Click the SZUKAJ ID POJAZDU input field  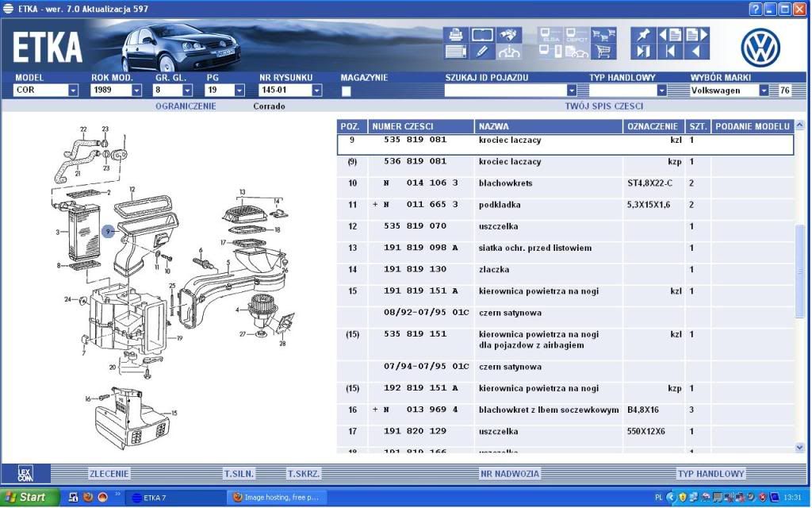coord(505,90)
